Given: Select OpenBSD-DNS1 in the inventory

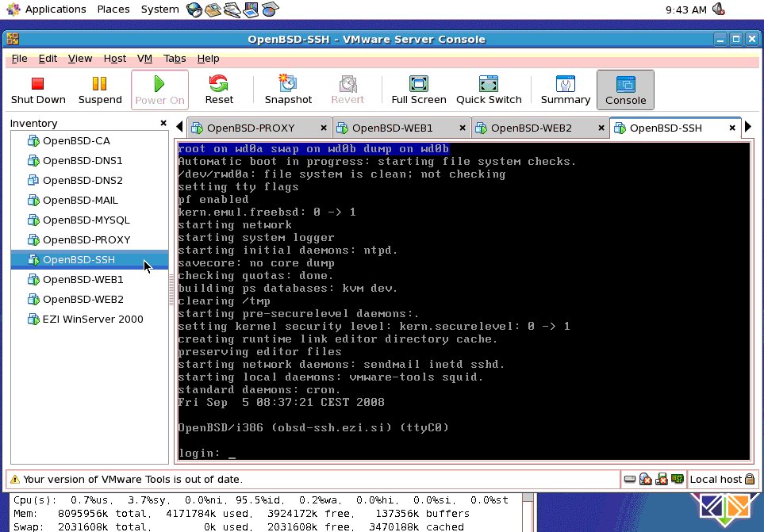Looking at the screenshot, I should (x=90, y=161).
